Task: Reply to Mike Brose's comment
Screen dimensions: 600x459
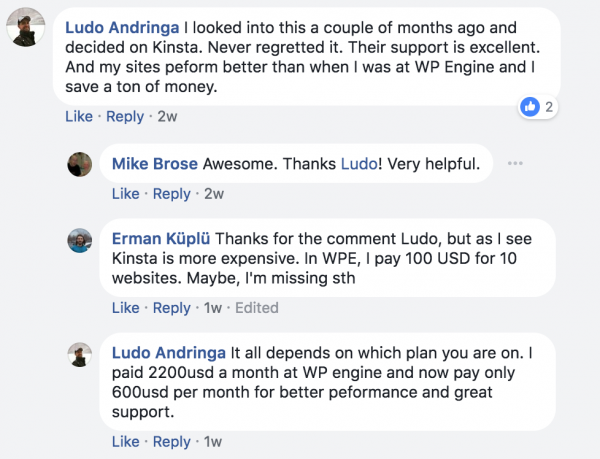Action: (x=171, y=194)
